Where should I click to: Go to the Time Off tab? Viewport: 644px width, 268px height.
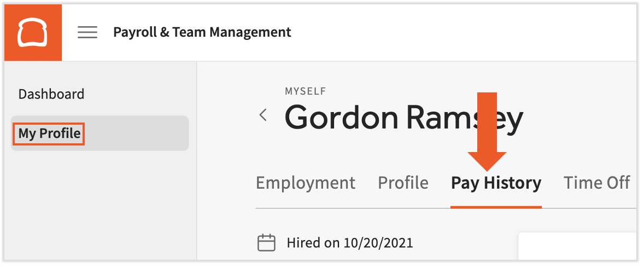(596, 183)
